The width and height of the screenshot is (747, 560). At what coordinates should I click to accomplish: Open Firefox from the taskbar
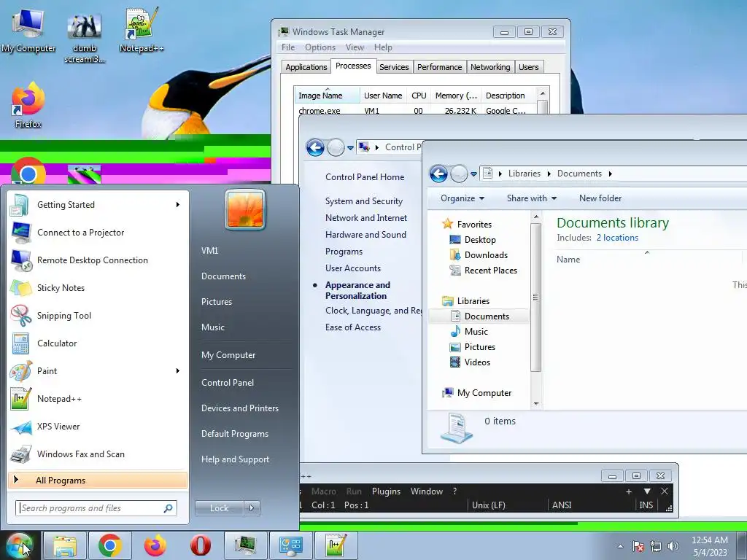[155, 545]
